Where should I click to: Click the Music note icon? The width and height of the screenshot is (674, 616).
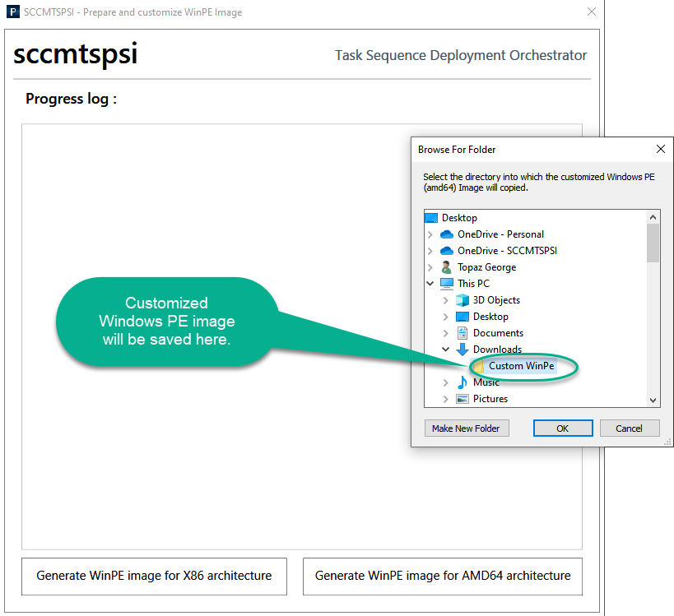pos(463,382)
